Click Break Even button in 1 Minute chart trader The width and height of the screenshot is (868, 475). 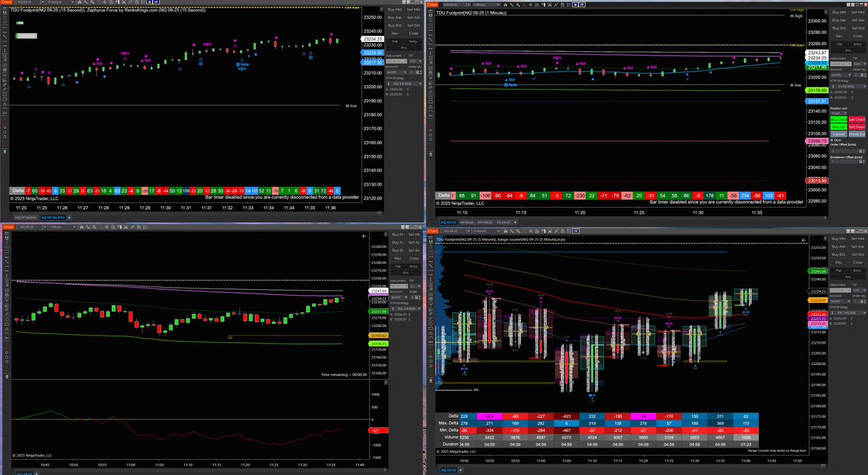tap(857, 134)
